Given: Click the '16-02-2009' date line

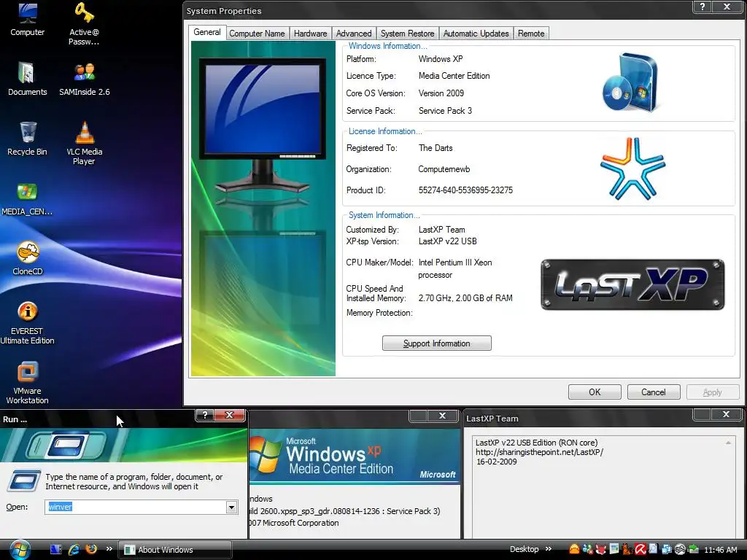Looking at the screenshot, I should (x=496, y=462).
